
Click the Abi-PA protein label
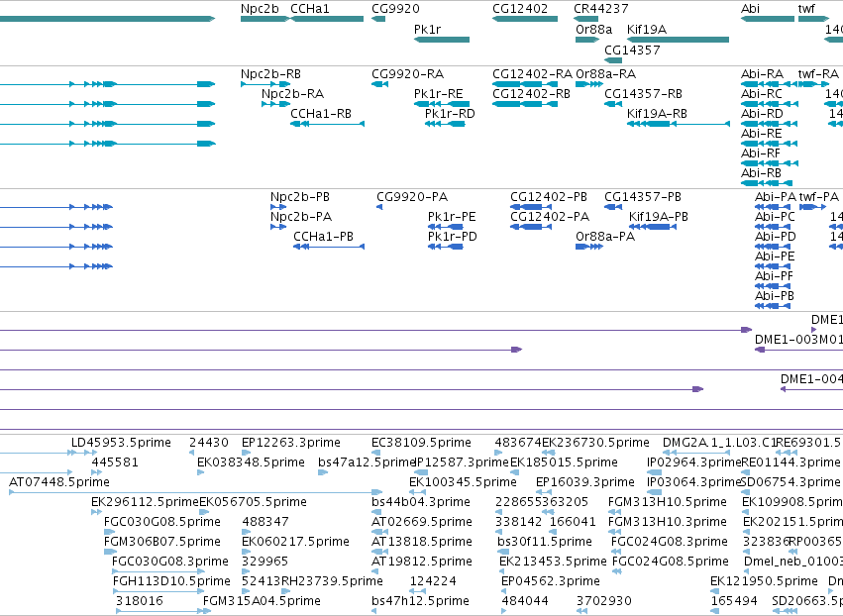pyautogui.click(x=776, y=197)
